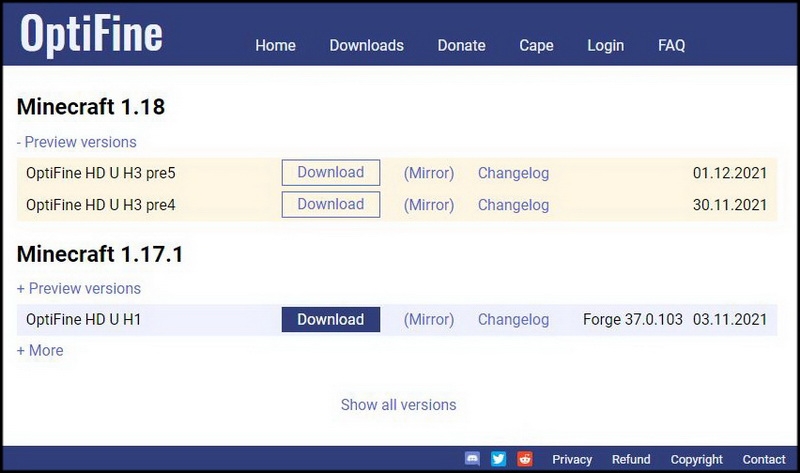View Changelog for H3 pre4
The height and width of the screenshot is (473, 800).
(x=513, y=205)
